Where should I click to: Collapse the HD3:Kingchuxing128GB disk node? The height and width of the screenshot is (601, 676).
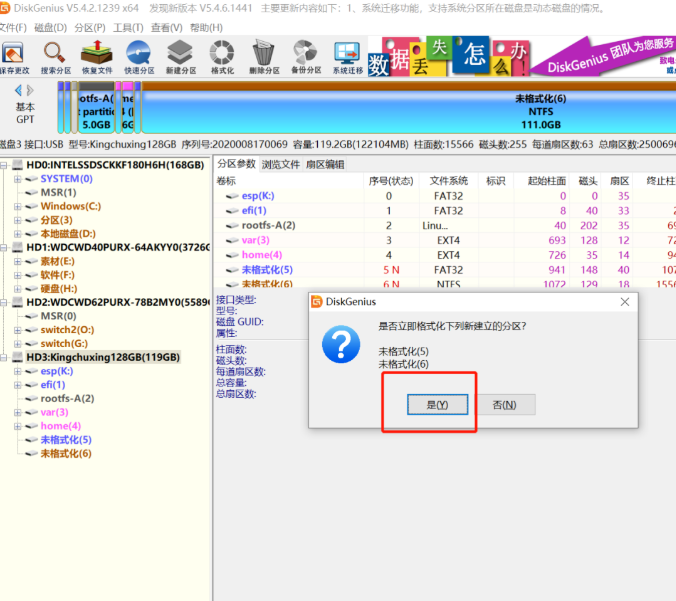click(4, 357)
